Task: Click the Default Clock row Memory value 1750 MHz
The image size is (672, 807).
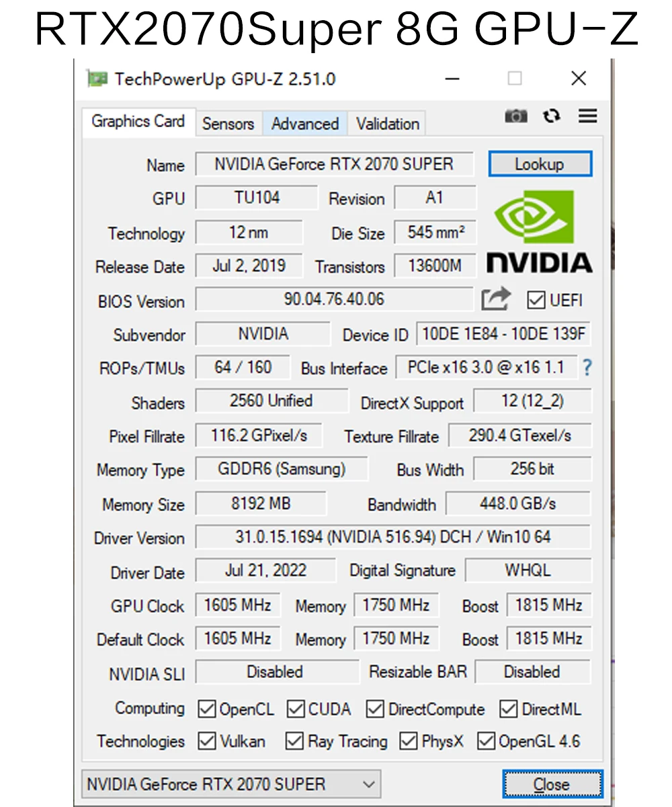Action: pos(396,638)
